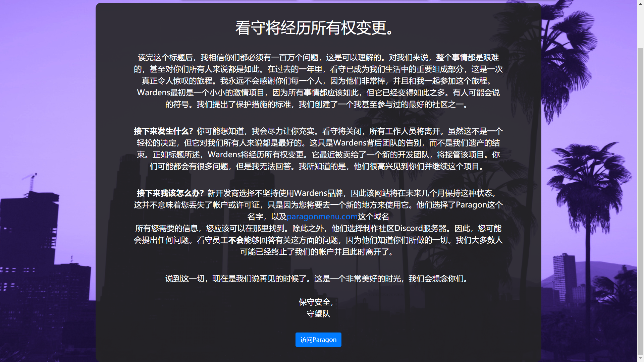Click the bold text 接下来发生什么?

(164, 131)
